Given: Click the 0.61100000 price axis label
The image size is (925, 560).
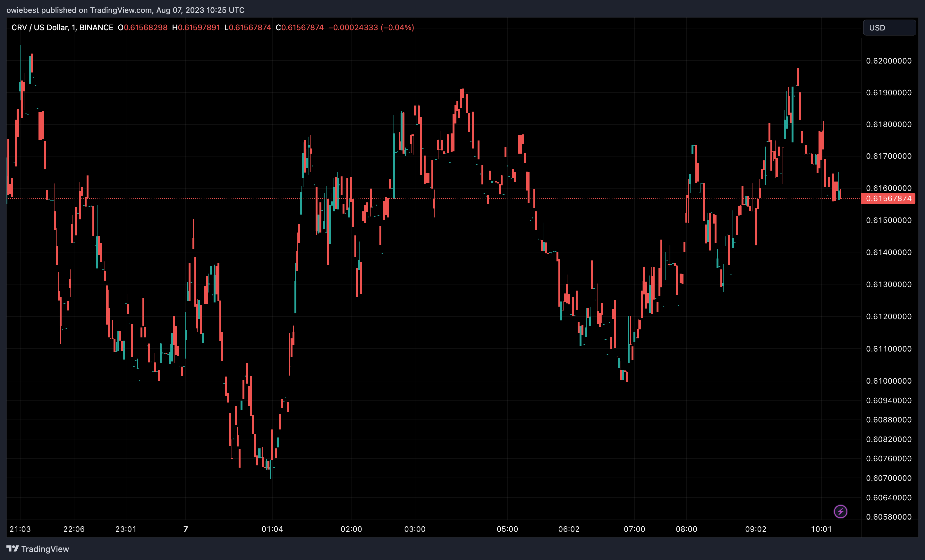Looking at the screenshot, I should pyautogui.click(x=888, y=349).
